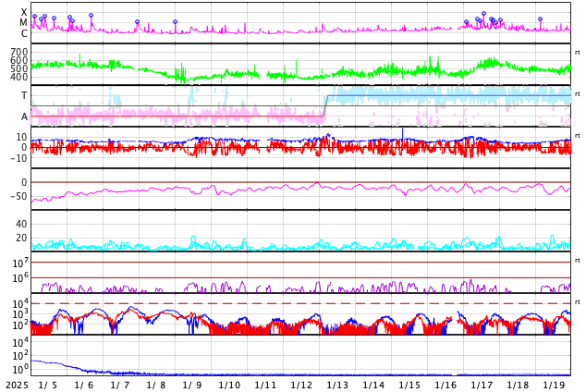This screenshot has width=586, height=392.
Task: Click the M flare class axis label
Action: 23,23
